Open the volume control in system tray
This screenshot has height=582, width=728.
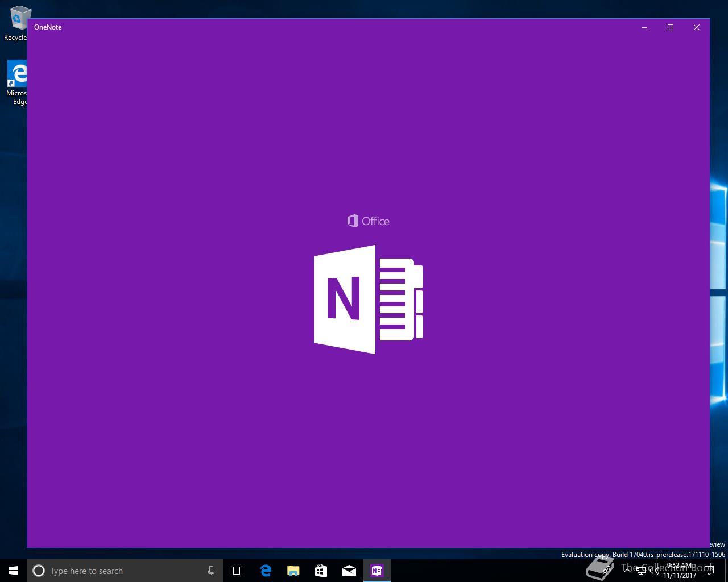pos(655,571)
